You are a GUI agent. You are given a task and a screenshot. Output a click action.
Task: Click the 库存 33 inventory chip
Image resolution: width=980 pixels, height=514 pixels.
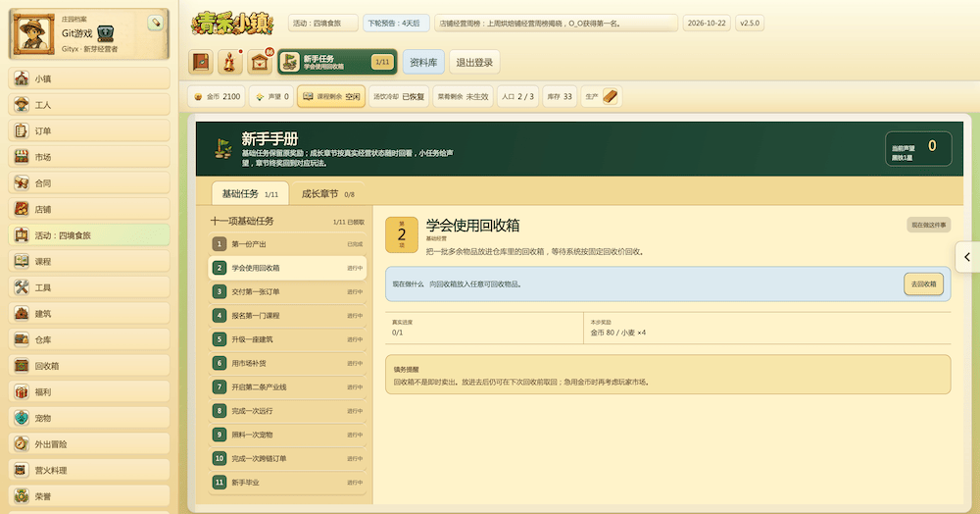[560, 96]
